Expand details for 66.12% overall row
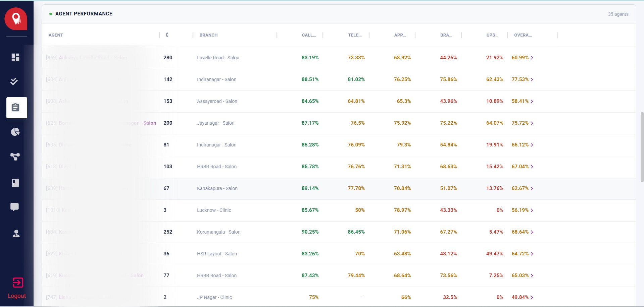Image resolution: width=644 pixels, height=307 pixels. pyautogui.click(x=532, y=145)
